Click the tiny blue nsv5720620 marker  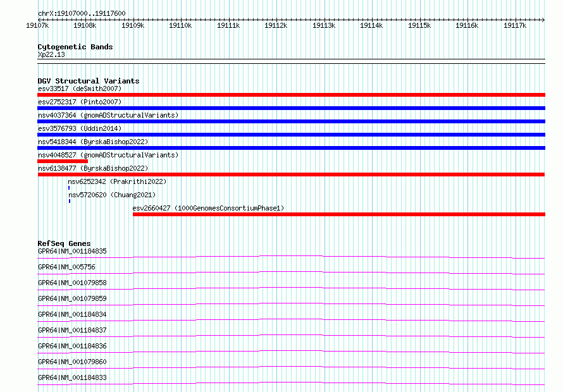70,201
